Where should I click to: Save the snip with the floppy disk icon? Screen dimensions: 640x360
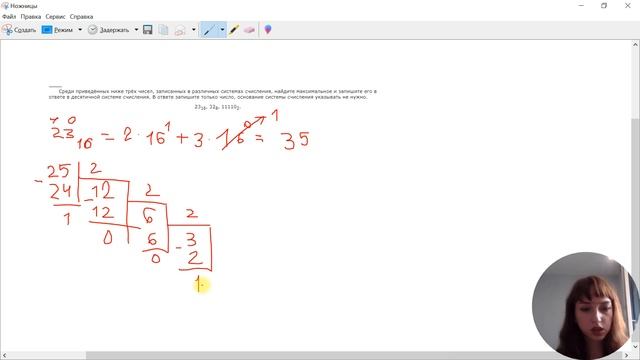coord(148,30)
